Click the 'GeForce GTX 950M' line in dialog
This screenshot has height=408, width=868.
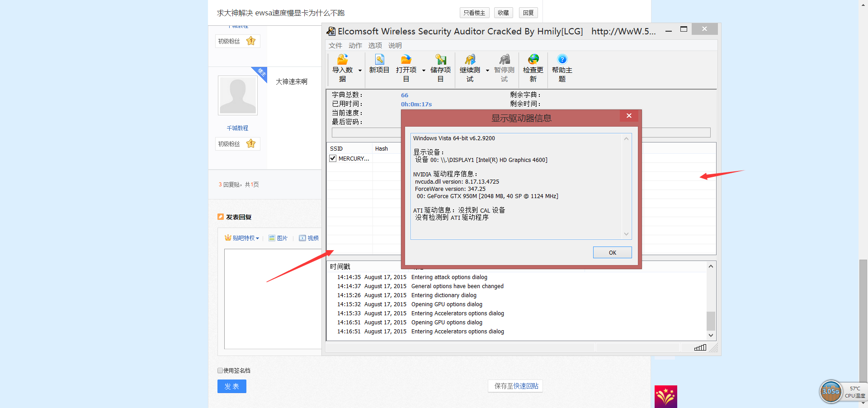click(x=487, y=196)
